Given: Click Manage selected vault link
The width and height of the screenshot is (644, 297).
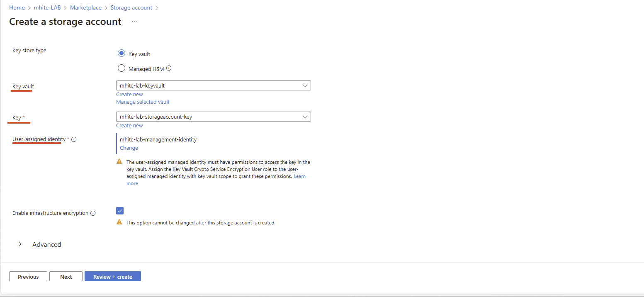Looking at the screenshot, I should [x=143, y=102].
